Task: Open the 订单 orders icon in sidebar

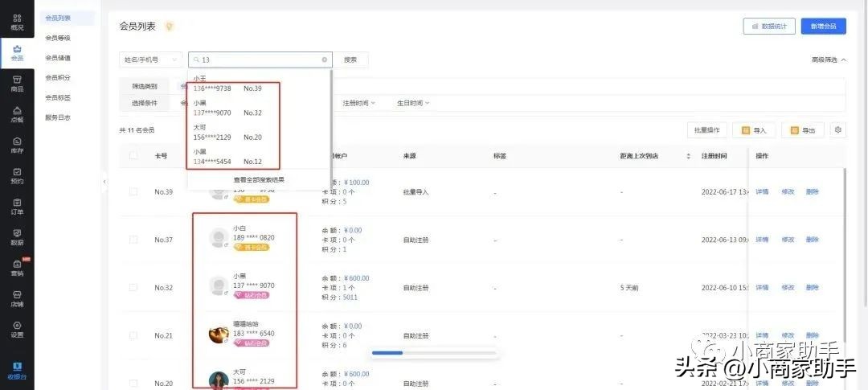Action: pyautogui.click(x=17, y=207)
